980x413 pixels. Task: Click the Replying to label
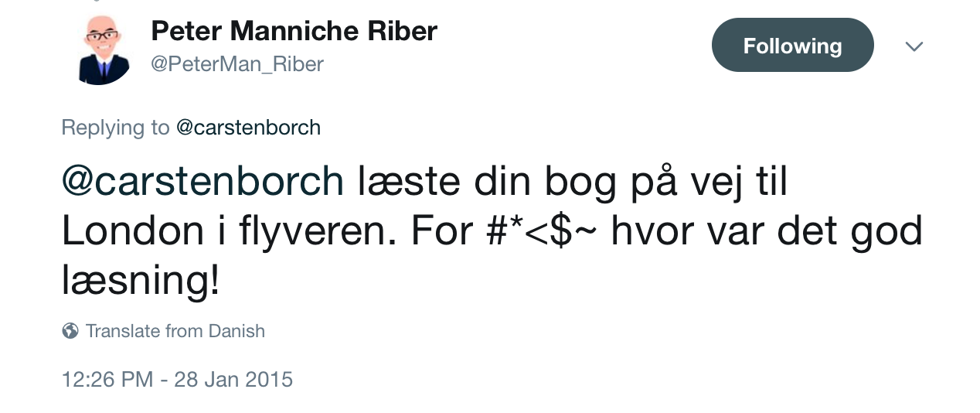click(x=115, y=127)
